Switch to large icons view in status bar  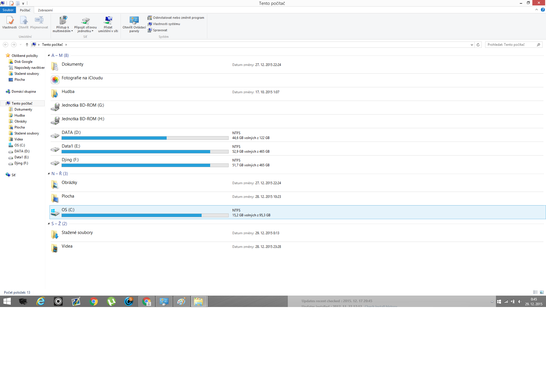(542, 292)
